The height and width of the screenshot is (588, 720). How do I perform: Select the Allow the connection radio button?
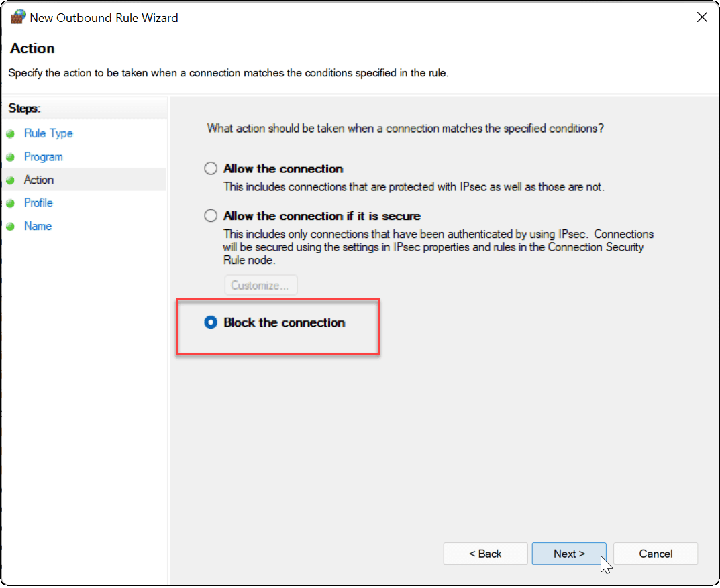pos(210,168)
